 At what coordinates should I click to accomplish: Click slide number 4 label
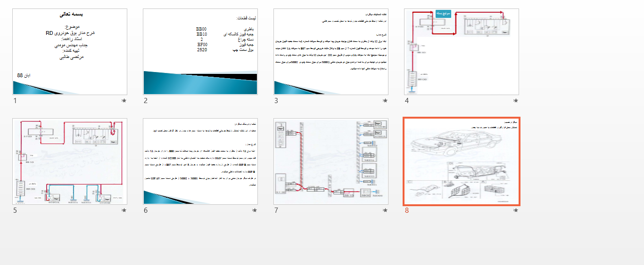[407, 101]
